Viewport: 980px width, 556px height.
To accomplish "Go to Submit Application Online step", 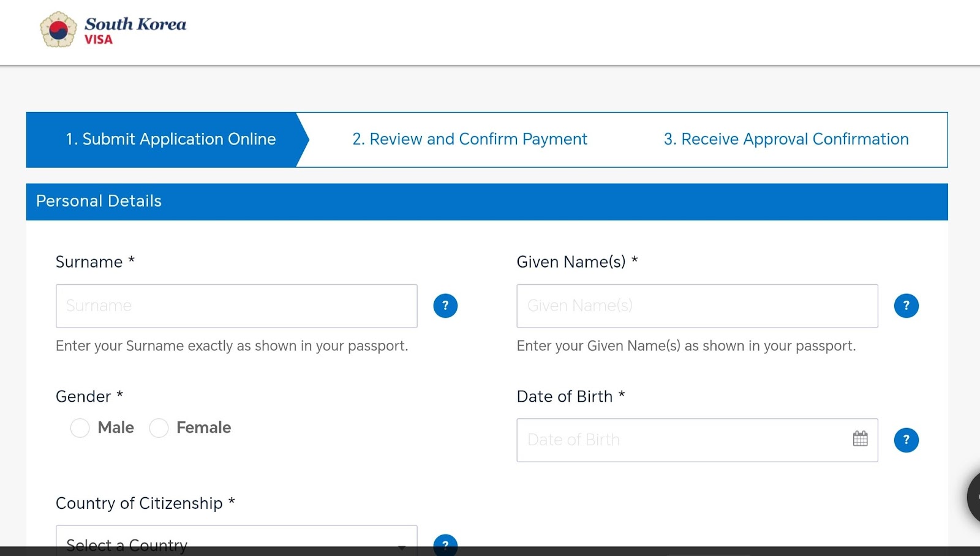I will click(x=170, y=140).
